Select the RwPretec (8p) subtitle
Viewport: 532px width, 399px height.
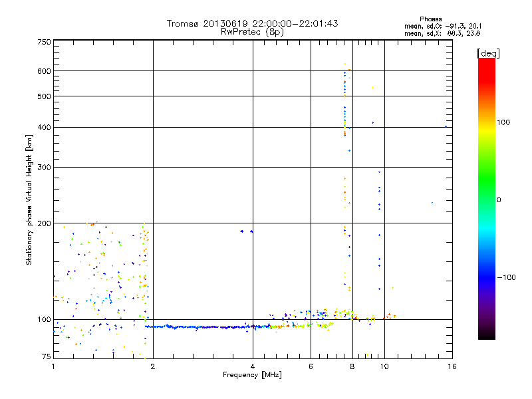pos(252,31)
